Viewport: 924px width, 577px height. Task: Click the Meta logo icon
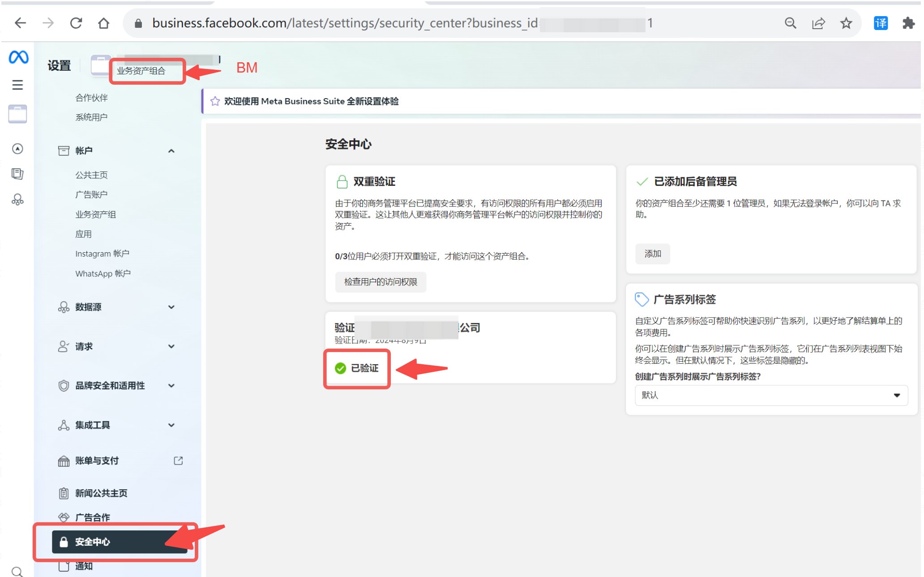pyautogui.click(x=18, y=57)
